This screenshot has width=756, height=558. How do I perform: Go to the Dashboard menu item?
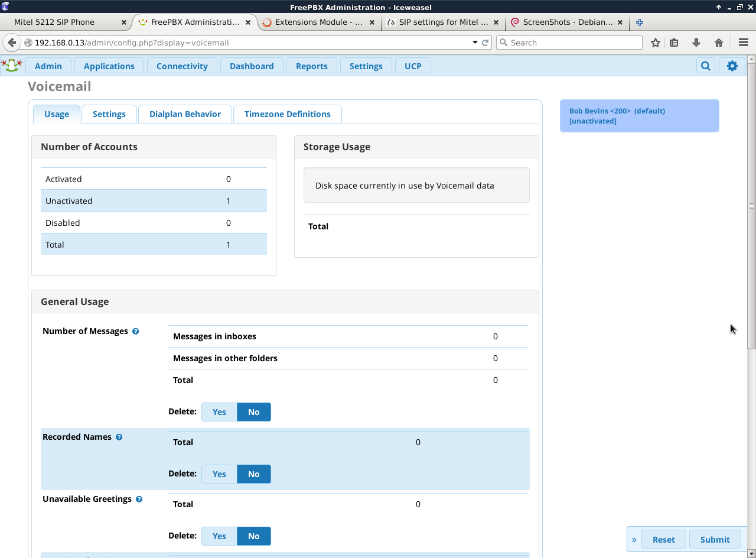pyautogui.click(x=252, y=66)
